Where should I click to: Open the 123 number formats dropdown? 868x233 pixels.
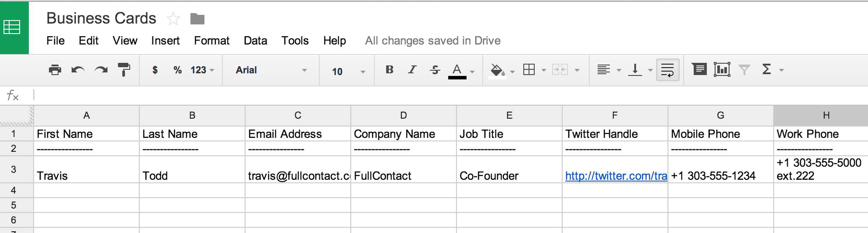(x=202, y=70)
